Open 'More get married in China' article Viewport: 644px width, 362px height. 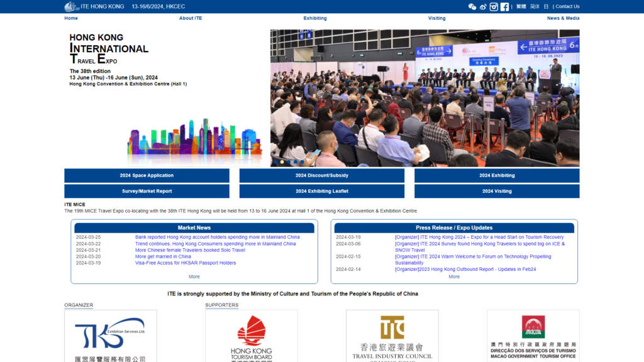pos(163,256)
